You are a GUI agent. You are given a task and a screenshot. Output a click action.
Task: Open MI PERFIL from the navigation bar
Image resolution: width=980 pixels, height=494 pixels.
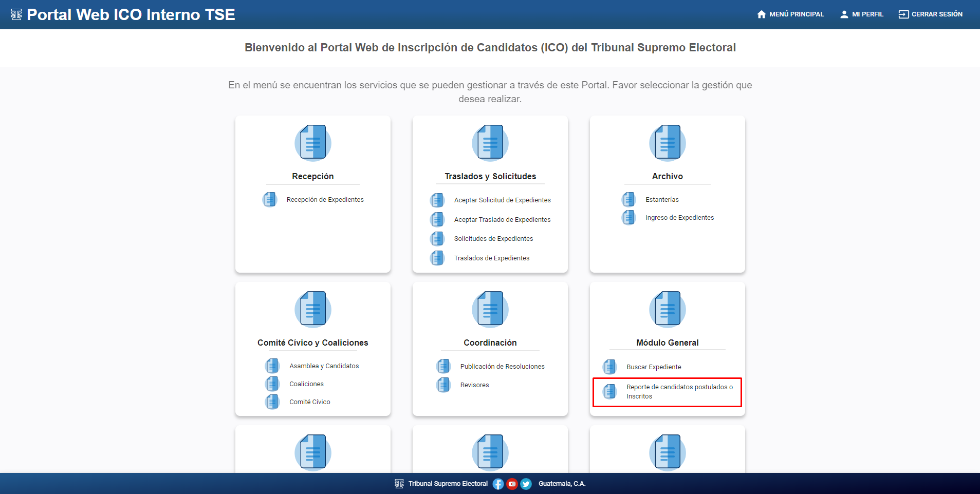pos(862,14)
